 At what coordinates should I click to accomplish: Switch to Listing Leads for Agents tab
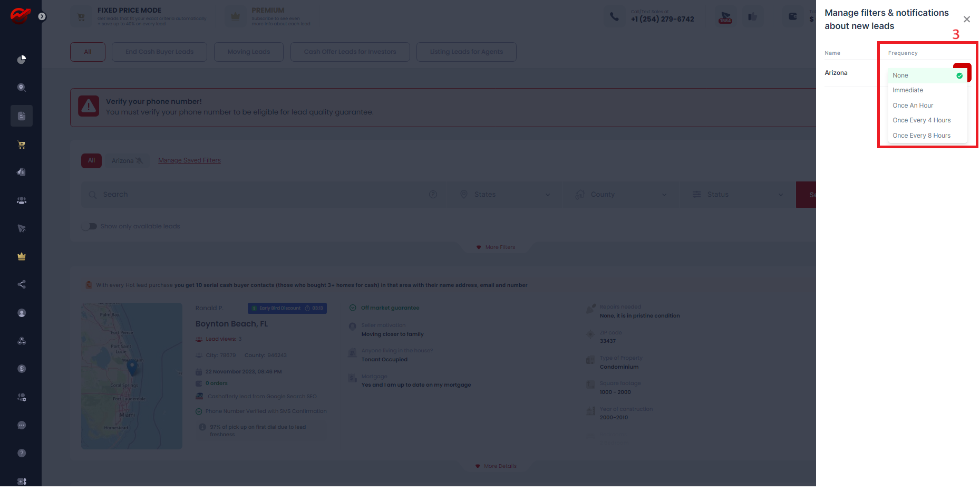coord(466,52)
